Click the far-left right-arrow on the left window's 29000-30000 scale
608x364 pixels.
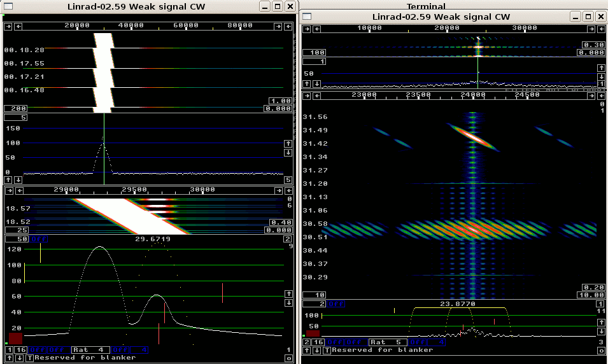coord(10,190)
